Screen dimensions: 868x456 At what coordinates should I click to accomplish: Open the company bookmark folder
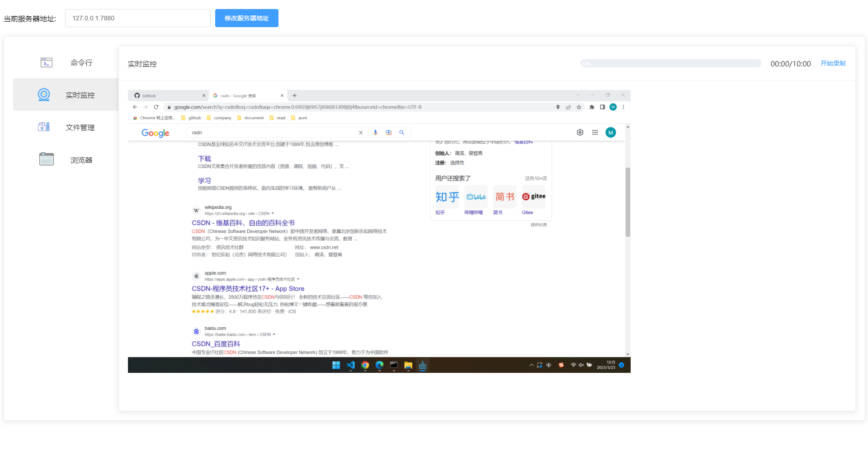219,118
